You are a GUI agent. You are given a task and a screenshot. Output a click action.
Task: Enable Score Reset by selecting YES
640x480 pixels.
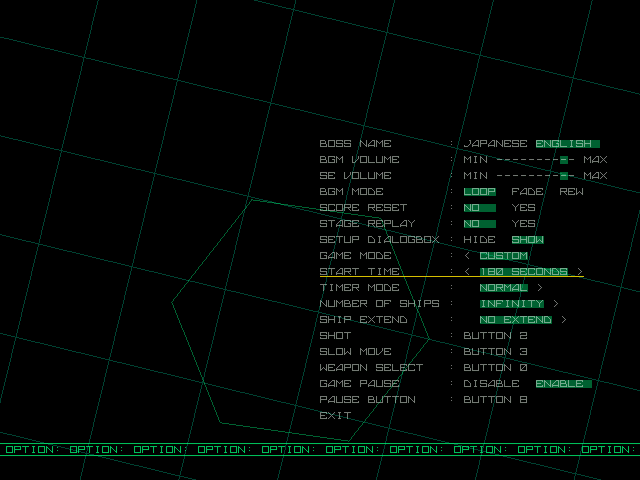click(x=523, y=208)
